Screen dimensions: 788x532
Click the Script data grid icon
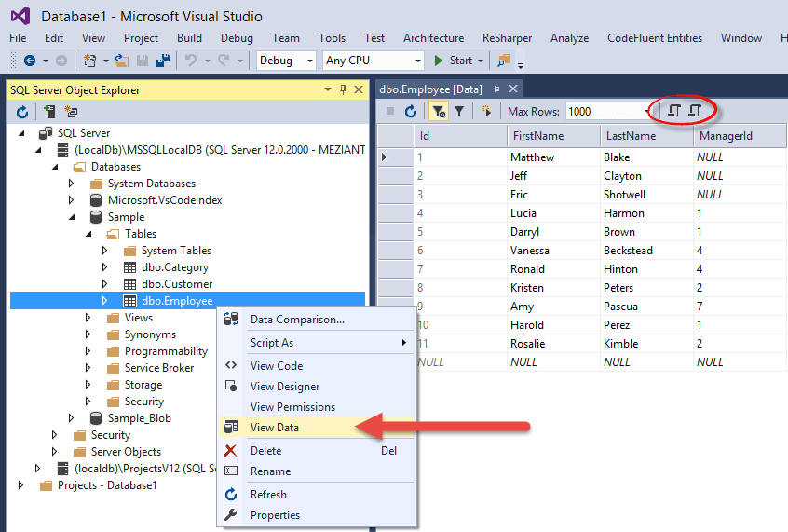point(673,111)
